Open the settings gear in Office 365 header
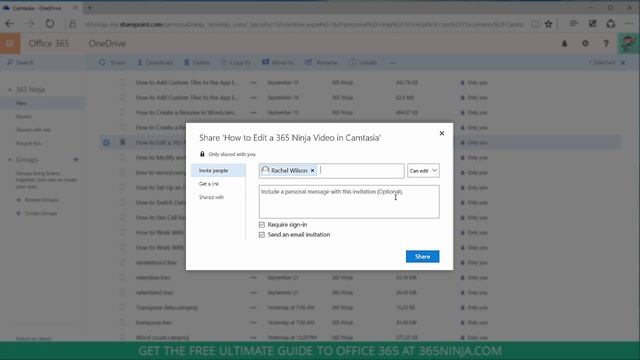640x360 pixels. pyautogui.click(x=585, y=43)
